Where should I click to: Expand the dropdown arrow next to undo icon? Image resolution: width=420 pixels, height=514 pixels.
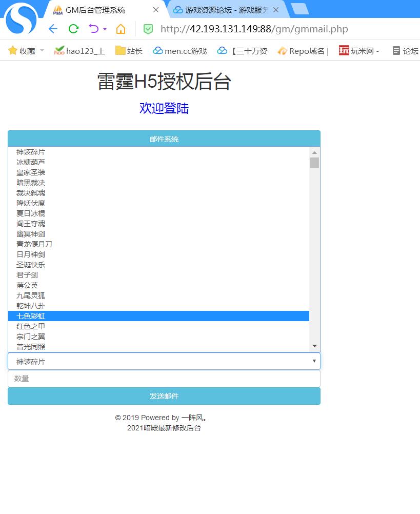tap(105, 29)
